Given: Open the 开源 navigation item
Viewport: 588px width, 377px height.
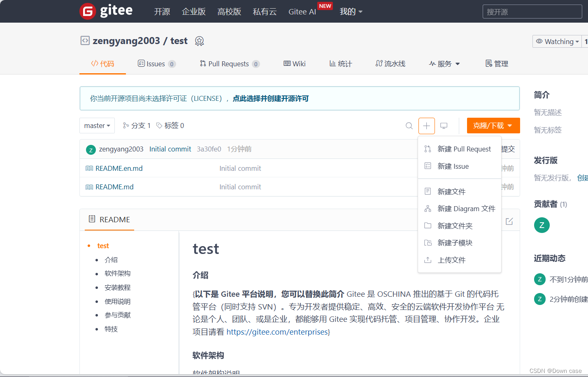Looking at the screenshot, I should pos(162,12).
